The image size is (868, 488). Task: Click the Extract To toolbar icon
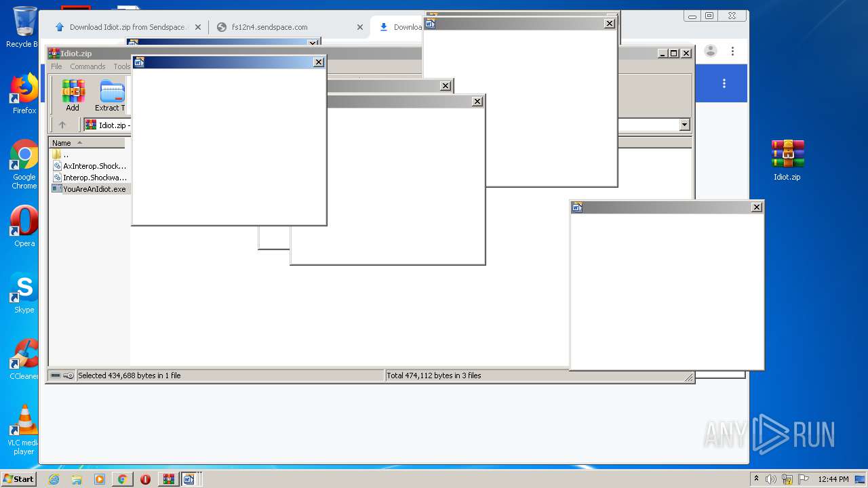pyautogui.click(x=111, y=96)
